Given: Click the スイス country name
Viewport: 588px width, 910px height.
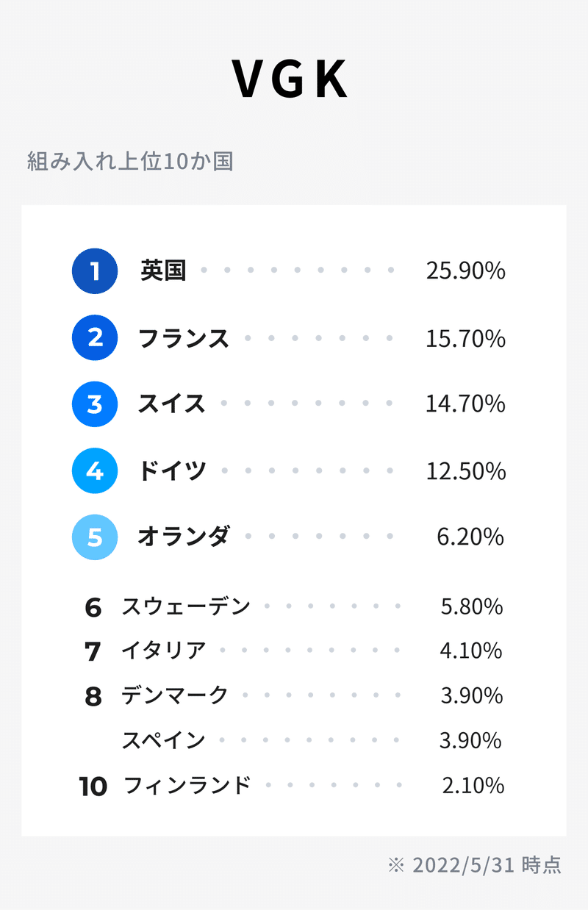Looking at the screenshot, I should pos(172,404).
